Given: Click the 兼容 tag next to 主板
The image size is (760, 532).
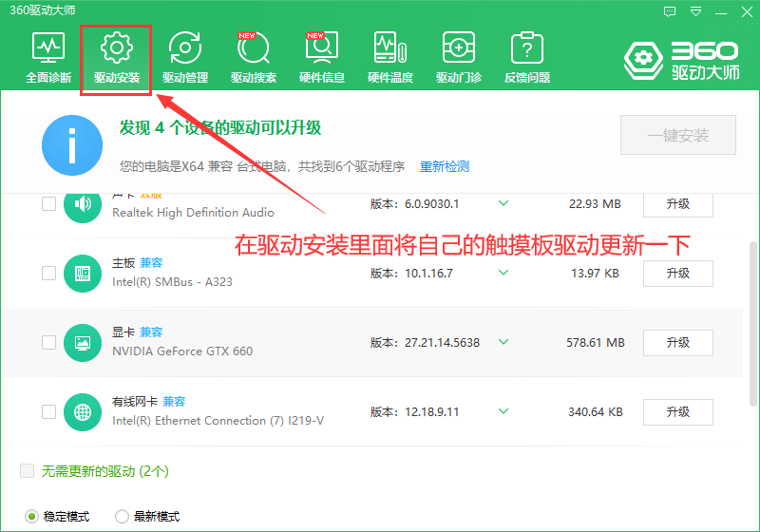Looking at the screenshot, I should click(x=151, y=262).
